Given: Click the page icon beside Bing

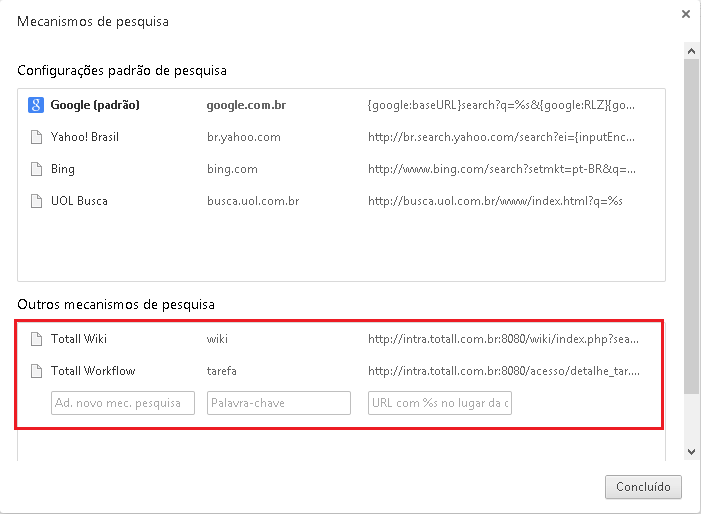Looking at the screenshot, I should [x=36, y=169].
